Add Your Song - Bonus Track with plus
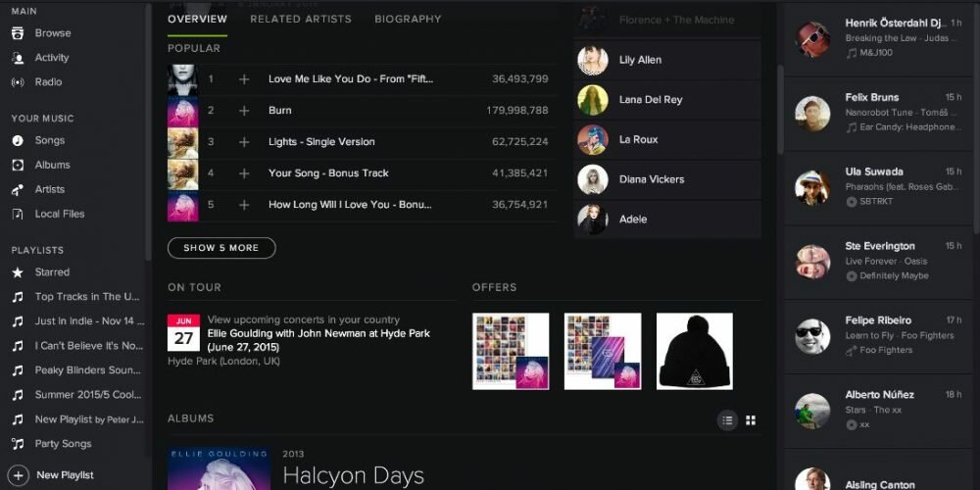This screenshot has width=980, height=490. (244, 173)
